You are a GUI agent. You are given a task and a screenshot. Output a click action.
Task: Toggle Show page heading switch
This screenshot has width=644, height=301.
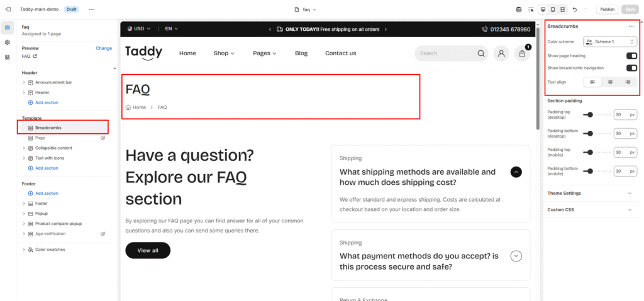pos(631,56)
